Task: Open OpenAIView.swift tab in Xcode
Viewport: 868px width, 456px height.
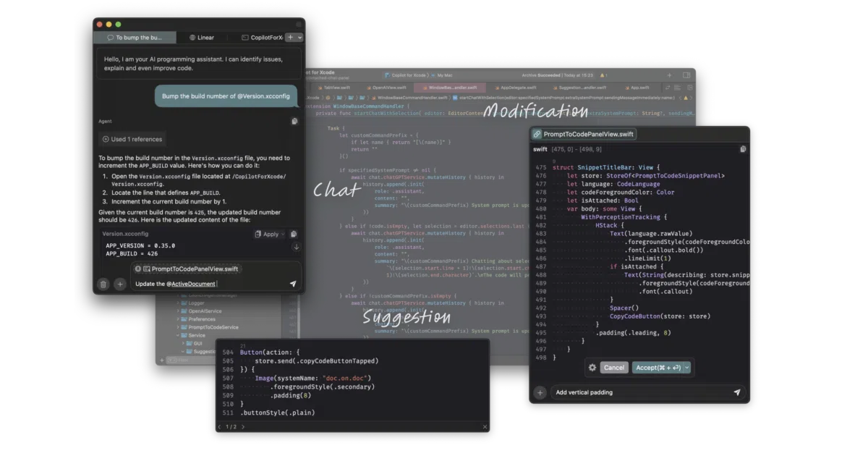Action: click(386, 87)
